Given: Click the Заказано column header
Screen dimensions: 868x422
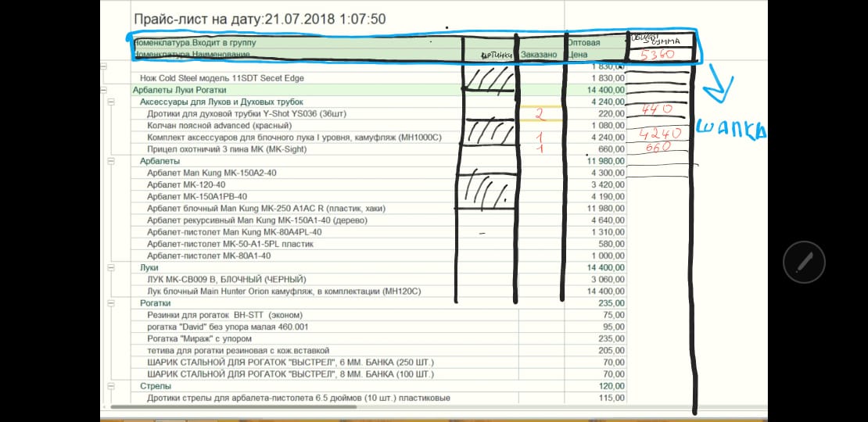Looking at the screenshot, I should pyautogui.click(x=538, y=55).
